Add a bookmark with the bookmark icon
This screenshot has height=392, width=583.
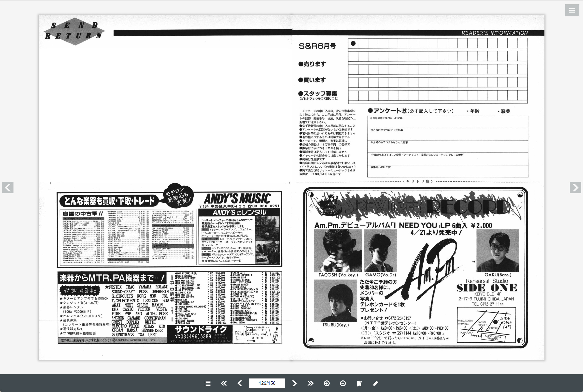[359, 383]
